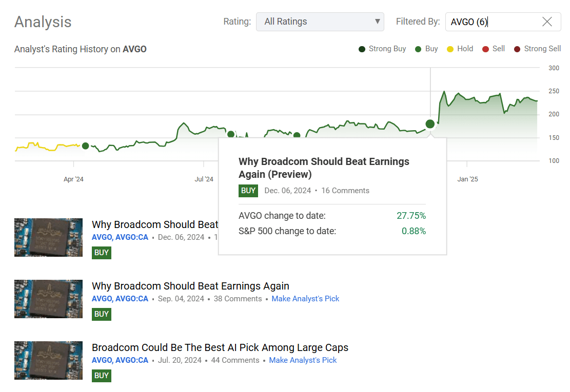Select the green Buy marker at December 2024
This screenshot has height=392, width=570.
pos(430,123)
